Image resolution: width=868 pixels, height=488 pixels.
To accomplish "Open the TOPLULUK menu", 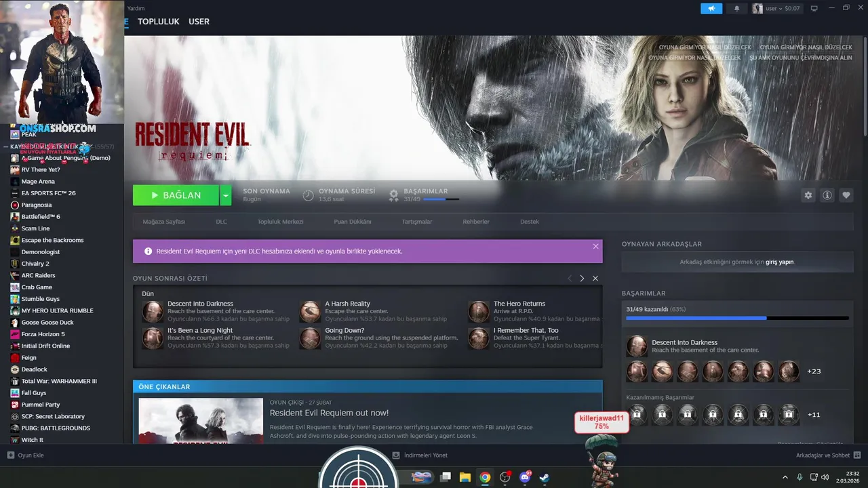I will (159, 22).
